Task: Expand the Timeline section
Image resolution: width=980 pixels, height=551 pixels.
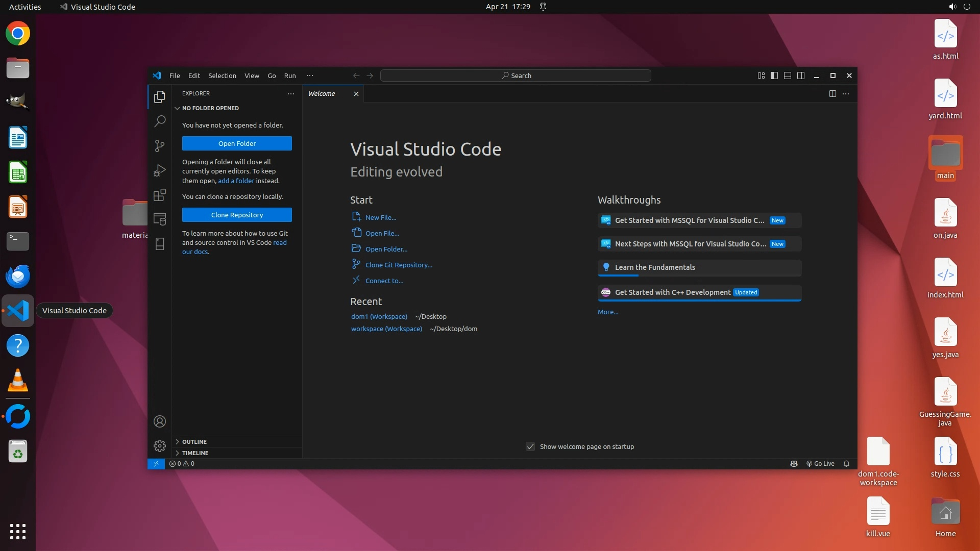Action: point(195,453)
